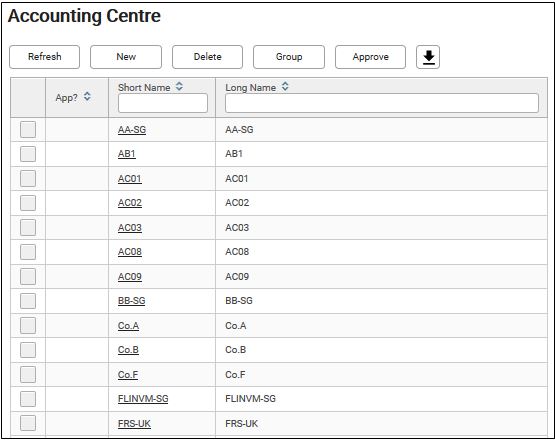The width and height of the screenshot is (555, 440).
Task: Click the download arrow icon button
Action: pos(428,57)
